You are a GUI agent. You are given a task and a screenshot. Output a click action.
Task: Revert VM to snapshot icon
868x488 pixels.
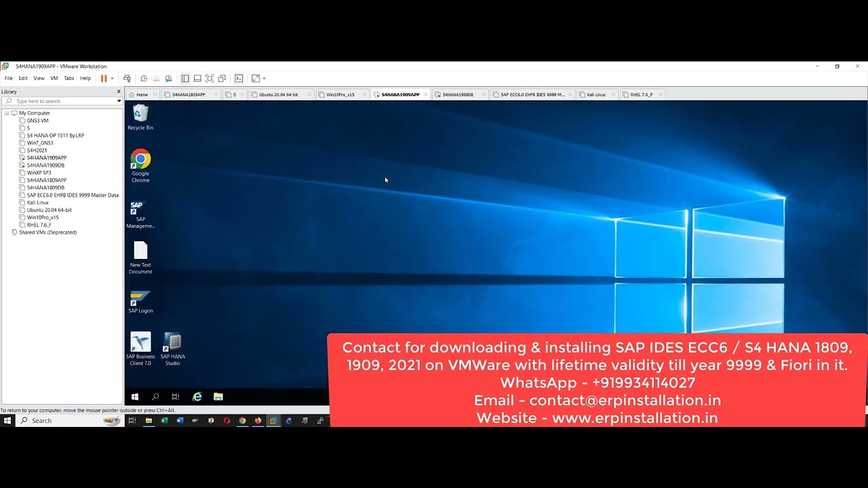tap(156, 79)
